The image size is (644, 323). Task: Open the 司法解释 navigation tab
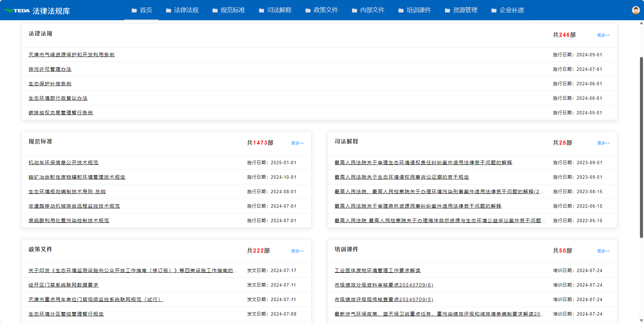pos(275,10)
